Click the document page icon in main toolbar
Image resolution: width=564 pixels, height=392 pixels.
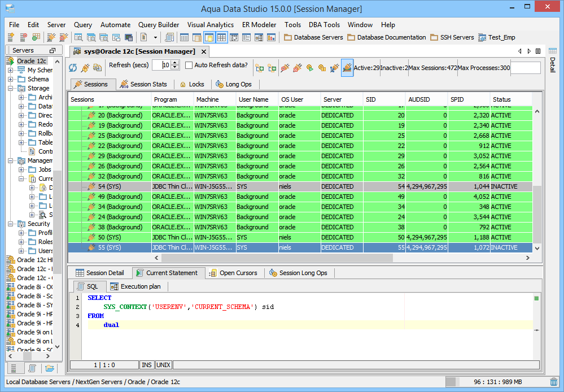[143, 37]
